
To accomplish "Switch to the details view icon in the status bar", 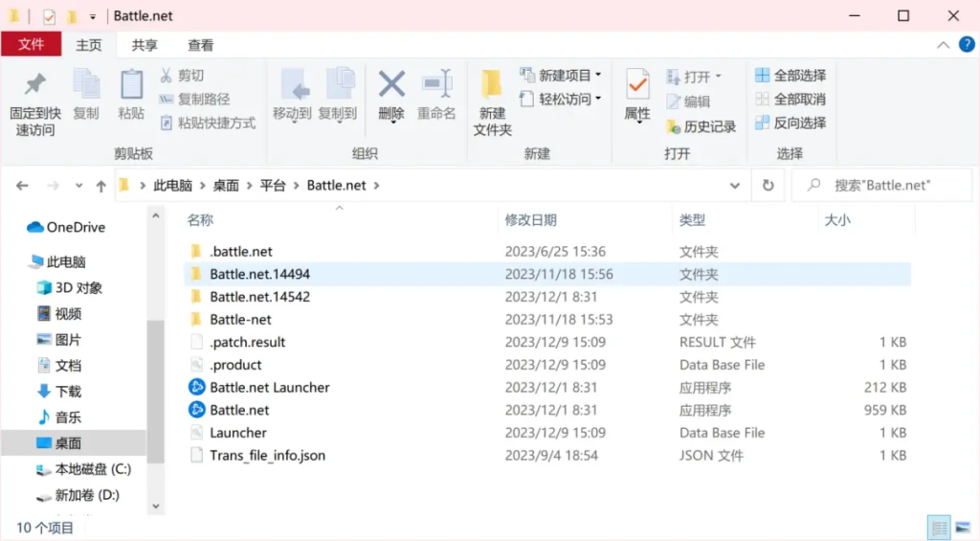I will tap(939, 528).
